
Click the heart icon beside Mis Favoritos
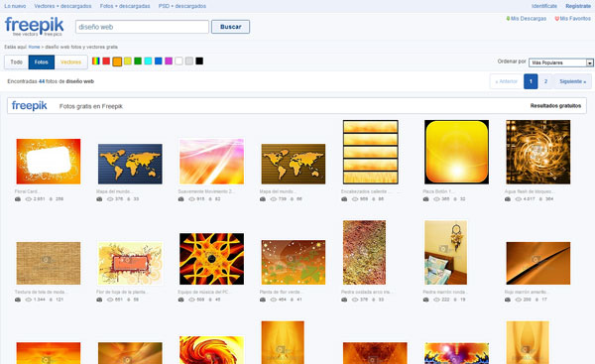557,18
